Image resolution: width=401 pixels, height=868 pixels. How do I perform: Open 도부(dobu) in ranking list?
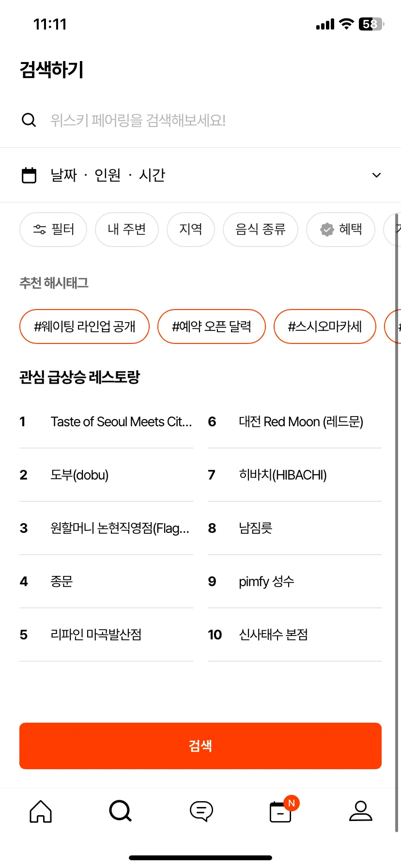[106, 475]
